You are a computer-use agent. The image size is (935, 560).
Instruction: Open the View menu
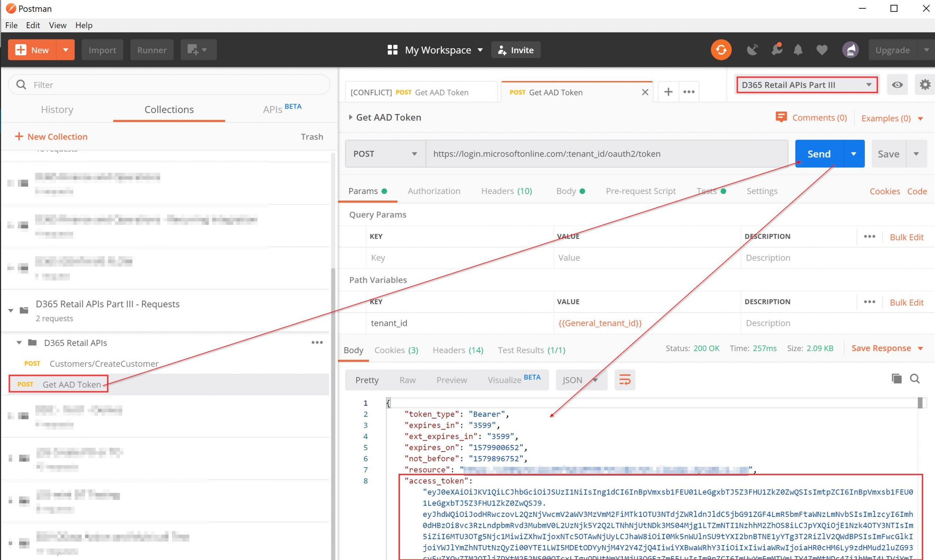tap(58, 25)
